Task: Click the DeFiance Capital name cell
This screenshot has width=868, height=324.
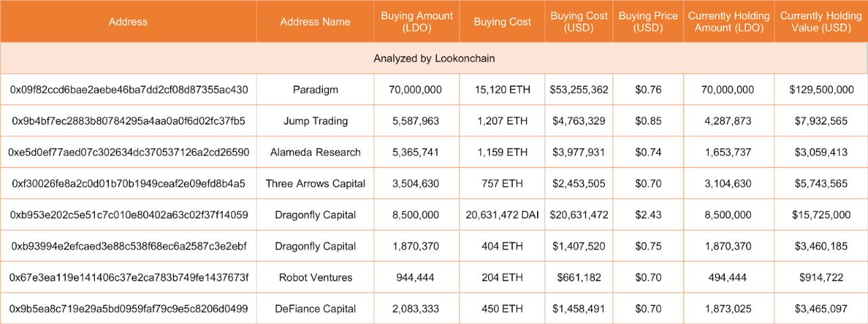Action: click(x=315, y=308)
